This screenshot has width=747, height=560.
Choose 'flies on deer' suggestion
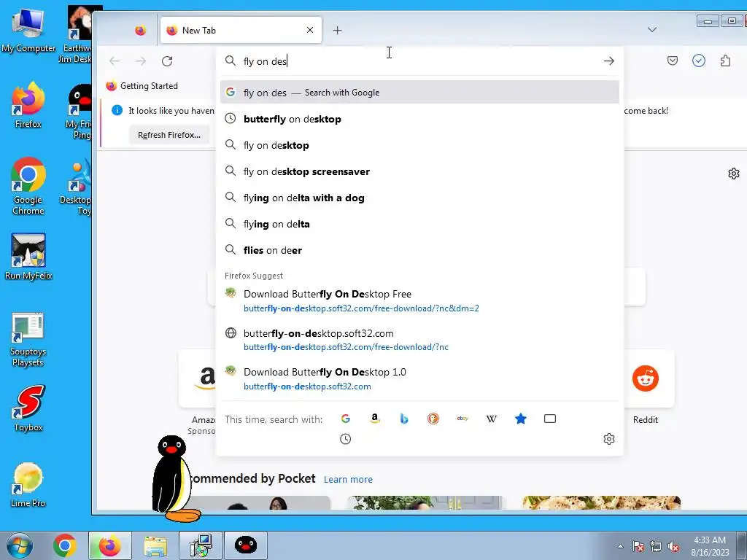point(419,249)
